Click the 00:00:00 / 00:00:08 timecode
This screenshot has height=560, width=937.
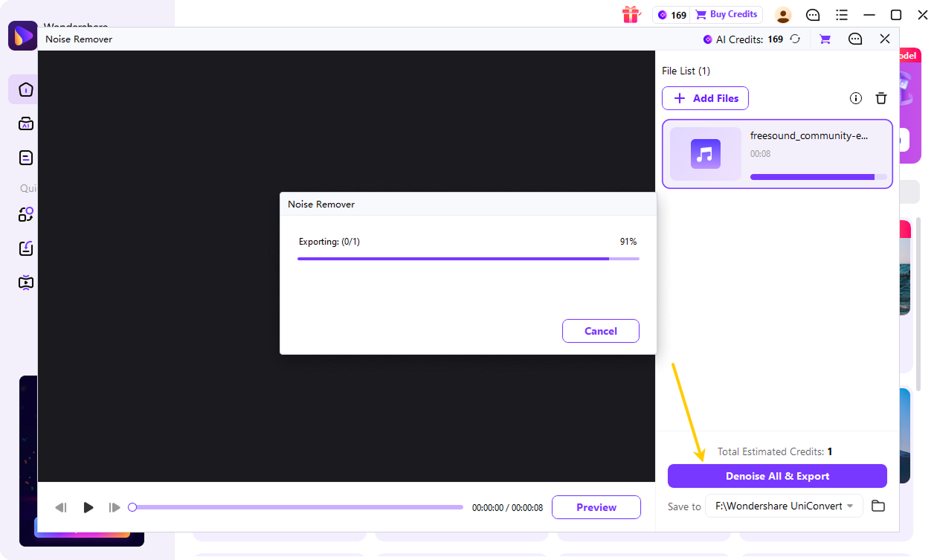click(507, 508)
